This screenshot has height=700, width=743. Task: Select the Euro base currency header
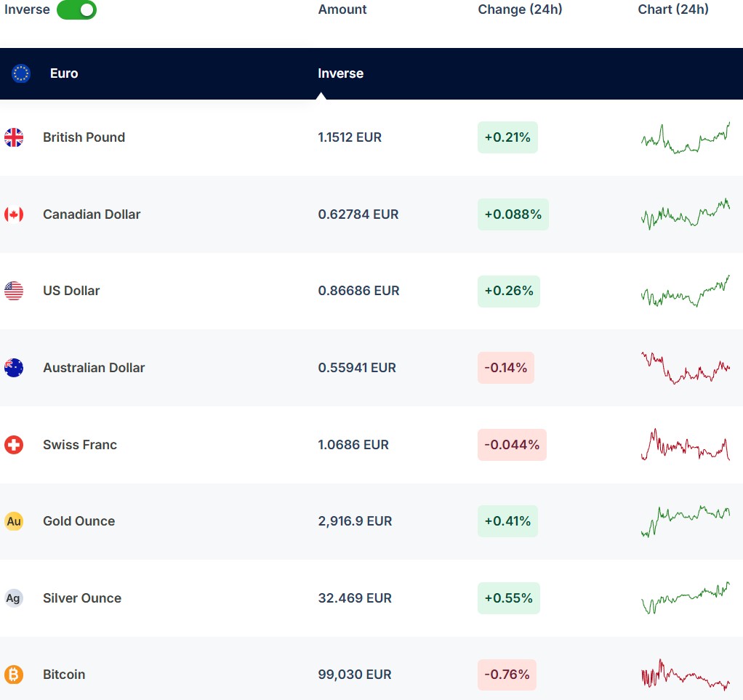click(64, 73)
